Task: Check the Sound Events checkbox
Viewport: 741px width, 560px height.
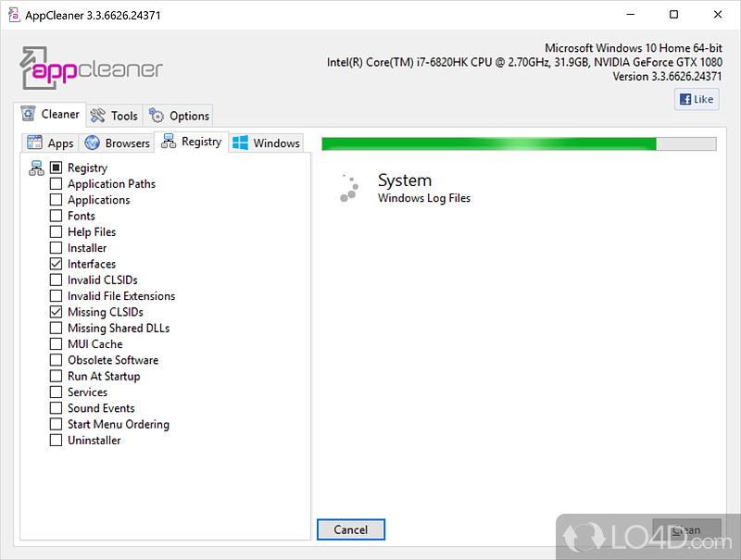Action: [56, 408]
